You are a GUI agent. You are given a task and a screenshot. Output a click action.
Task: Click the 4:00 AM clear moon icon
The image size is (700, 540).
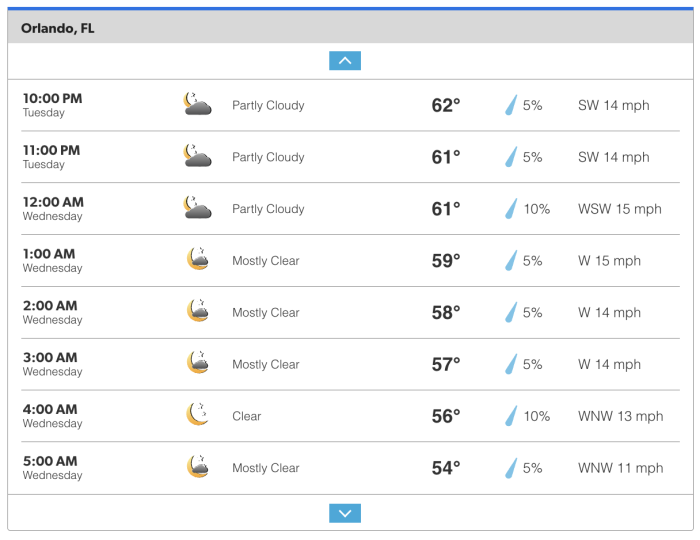(198, 416)
